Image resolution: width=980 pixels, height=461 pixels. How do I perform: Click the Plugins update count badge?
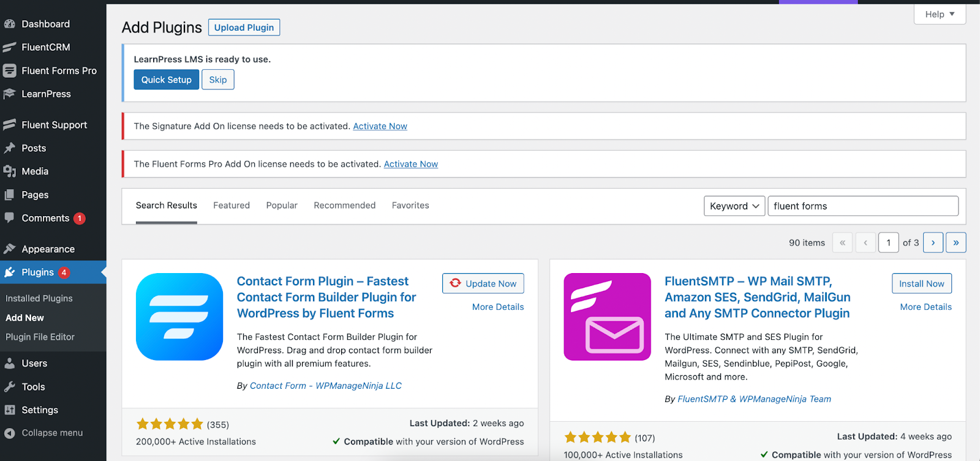(x=64, y=272)
